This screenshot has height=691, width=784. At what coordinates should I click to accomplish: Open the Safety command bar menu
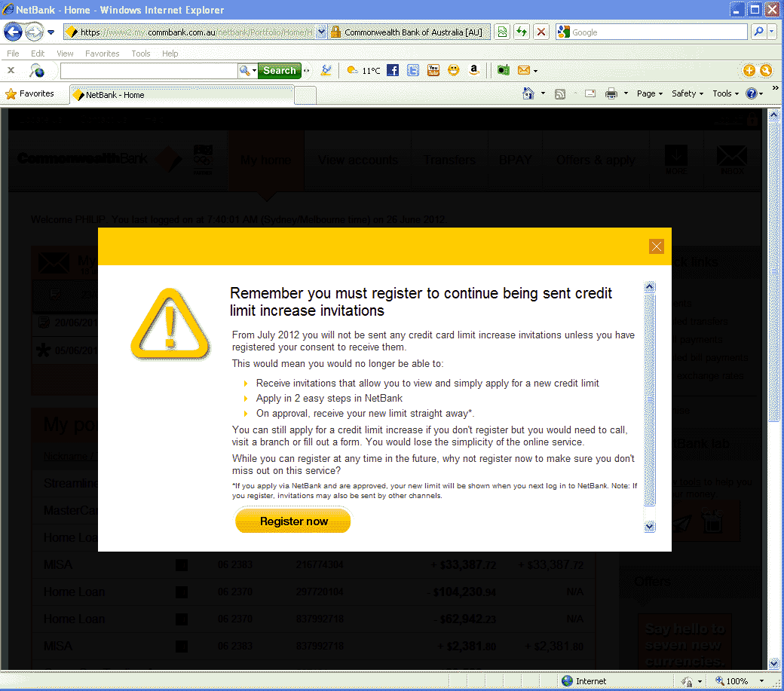(x=688, y=93)
